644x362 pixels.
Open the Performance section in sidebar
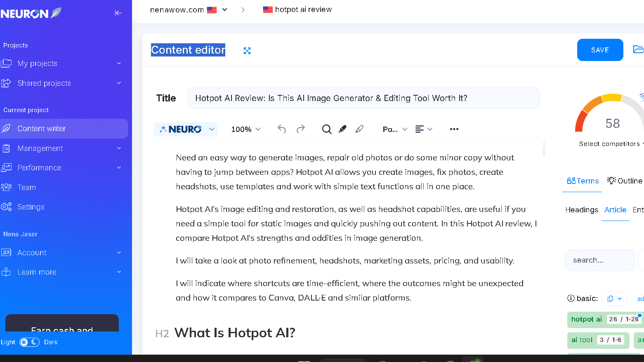click(x=40, y=167)
